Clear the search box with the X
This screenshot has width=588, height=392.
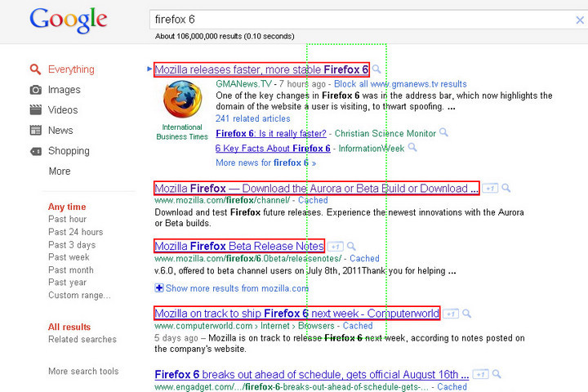(x=580, y=20)
